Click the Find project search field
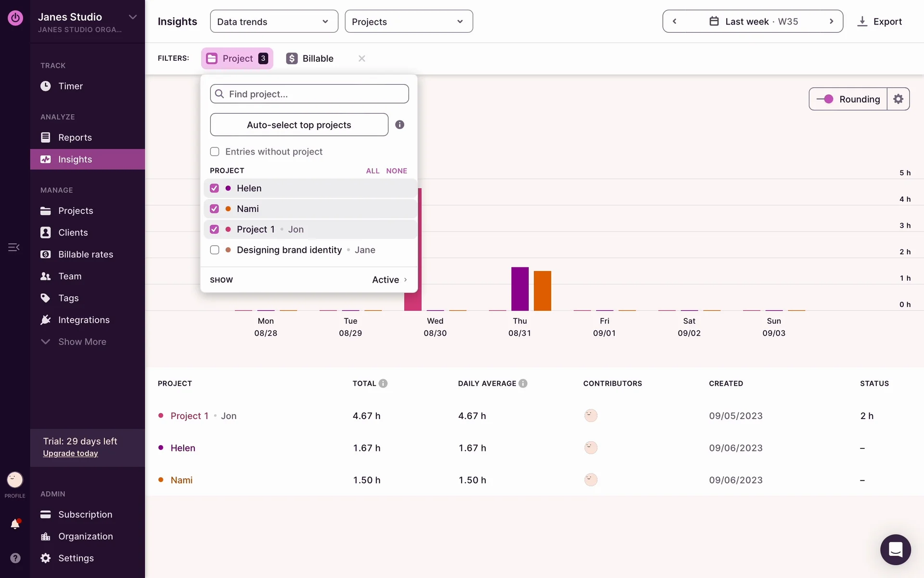 pyautogui.click(x=309, y=94)
